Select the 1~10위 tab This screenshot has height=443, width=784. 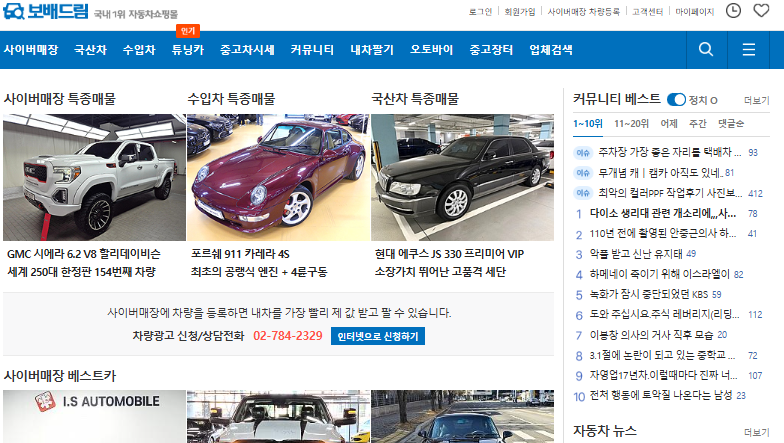588,124
